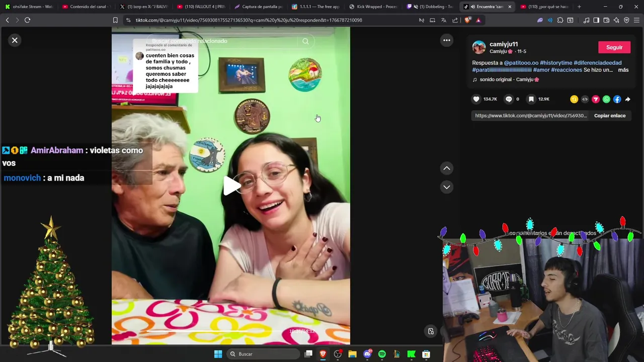Repost the video with yellow icon
The image size is (644, 362).
pyautogui.click(x=574, y=100)
